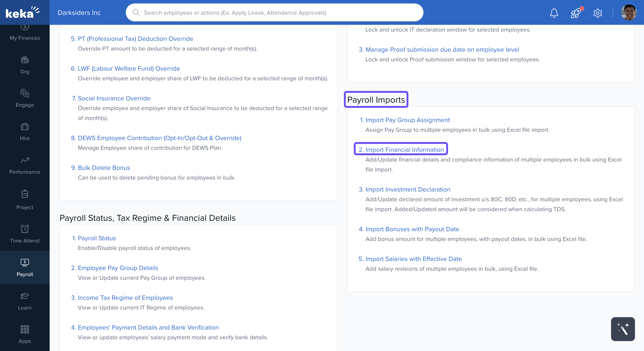Open the Hire sidebar module
Screen dimensions: 644x351
coord(25,132)
